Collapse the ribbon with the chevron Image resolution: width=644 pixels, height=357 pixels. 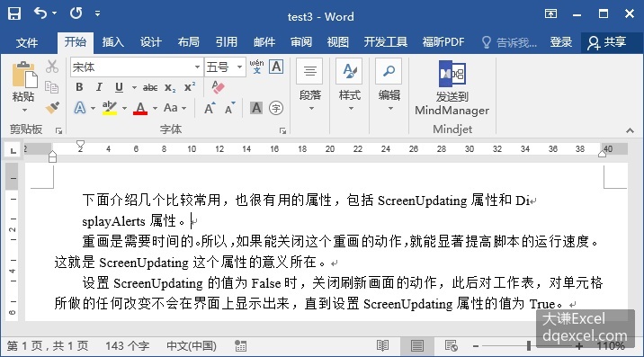tap(630, 130)
